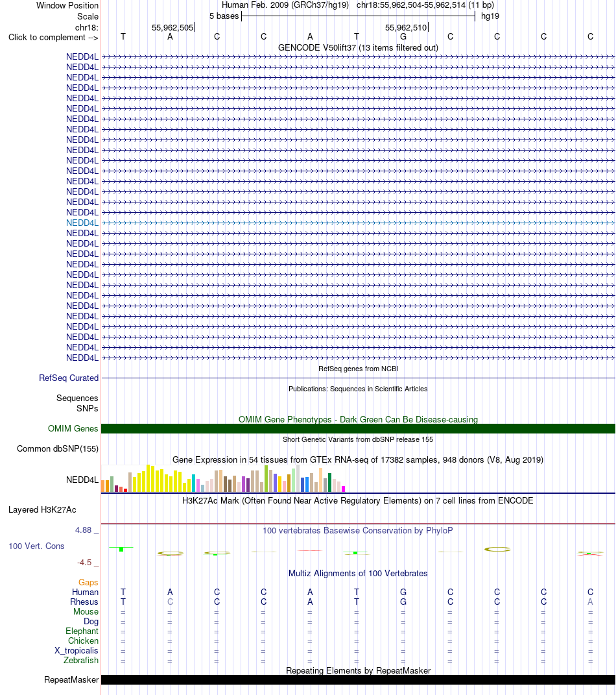
Task: Click the Human alignment row label
Action: pos(85,592)
